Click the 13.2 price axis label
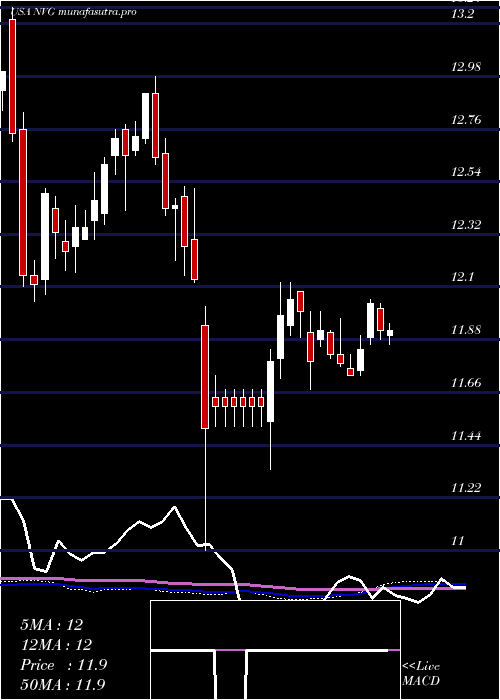 pyautogui.click(x=462, y=14)
